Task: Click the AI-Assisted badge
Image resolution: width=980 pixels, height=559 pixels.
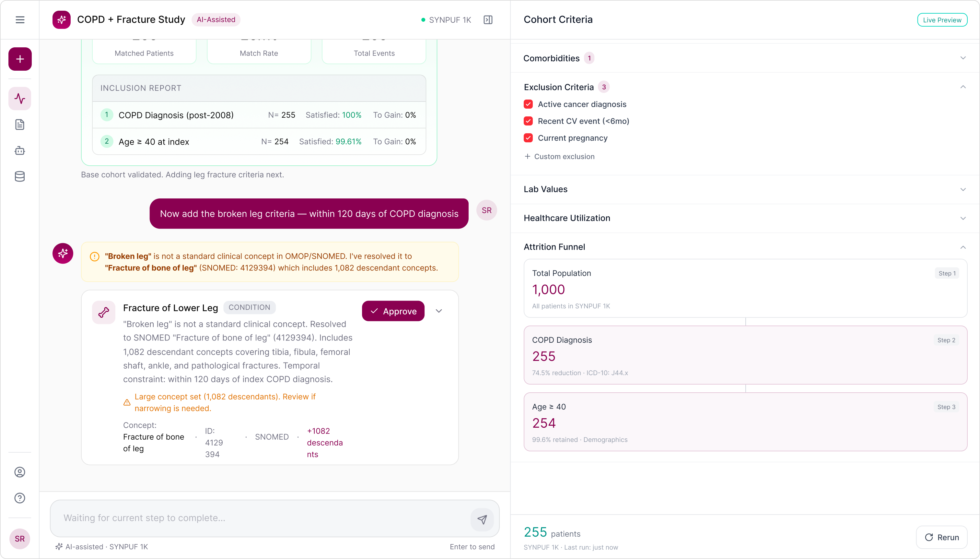Action: (x=216, y=19)
